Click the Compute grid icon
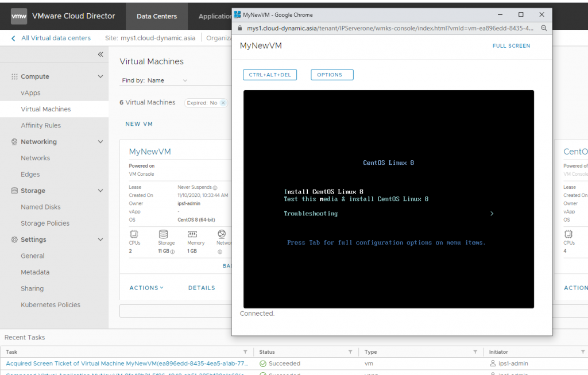The image size is (588, 375). [x=14, y=76]
